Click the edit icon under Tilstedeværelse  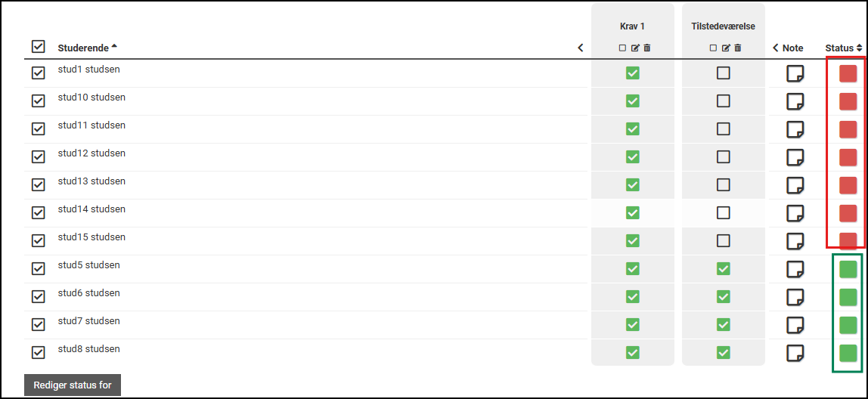(726, 48)
